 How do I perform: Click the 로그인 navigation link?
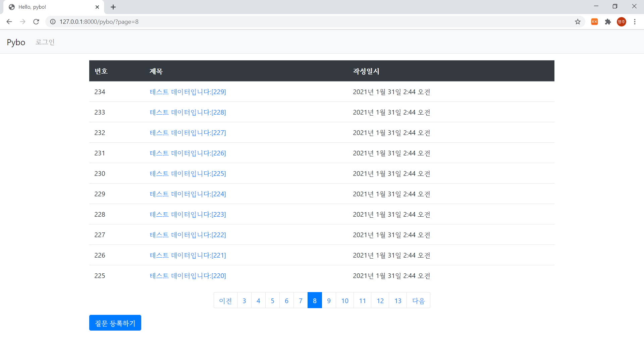(45, 42)
